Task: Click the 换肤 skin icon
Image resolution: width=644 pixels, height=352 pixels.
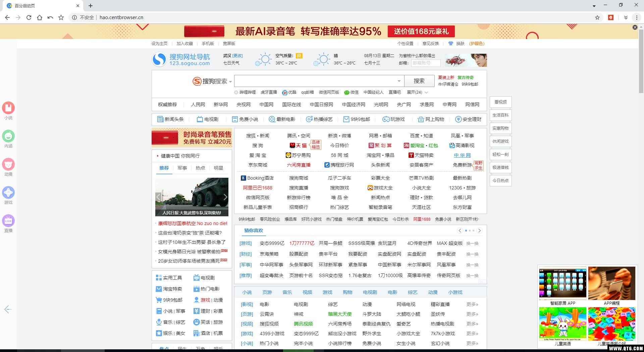Action: pos(451,43)
